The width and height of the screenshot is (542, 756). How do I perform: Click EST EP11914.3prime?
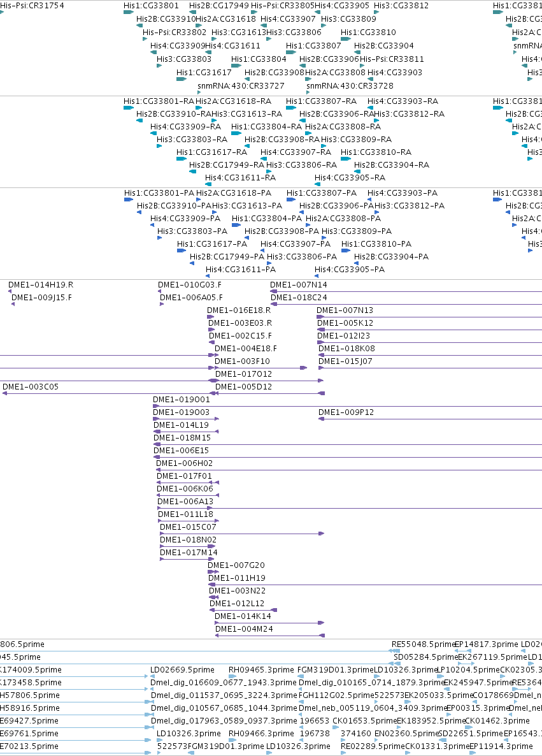click(501, 747)
